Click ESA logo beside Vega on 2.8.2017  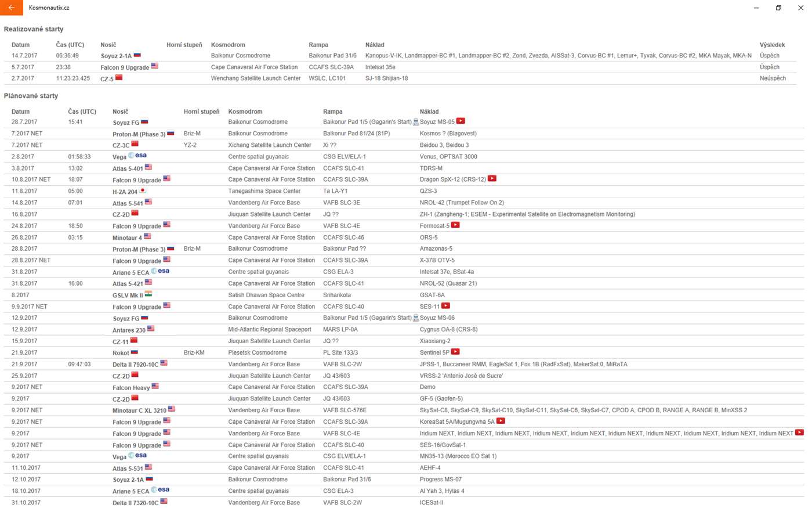point(137,156)
